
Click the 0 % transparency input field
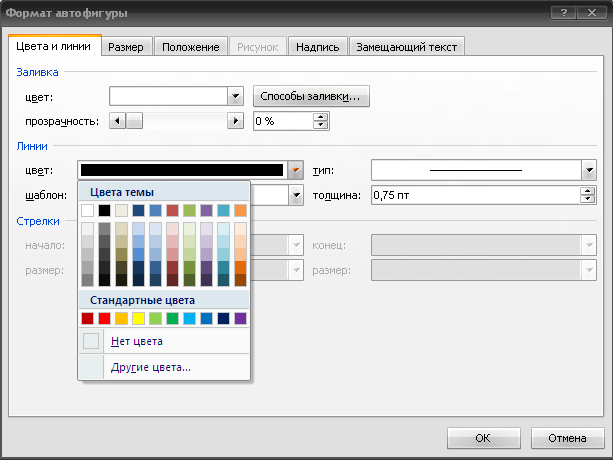click(x=283, y=121)
